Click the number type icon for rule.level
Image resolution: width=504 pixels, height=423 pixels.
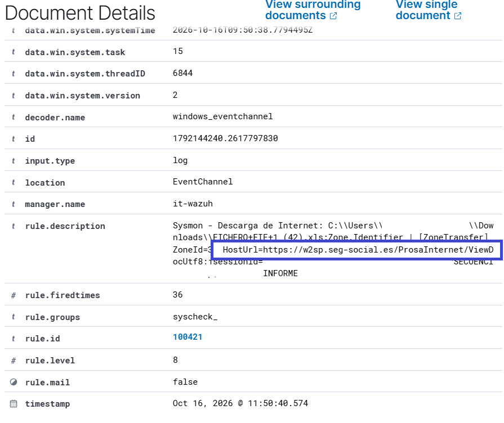coord(13,361)
